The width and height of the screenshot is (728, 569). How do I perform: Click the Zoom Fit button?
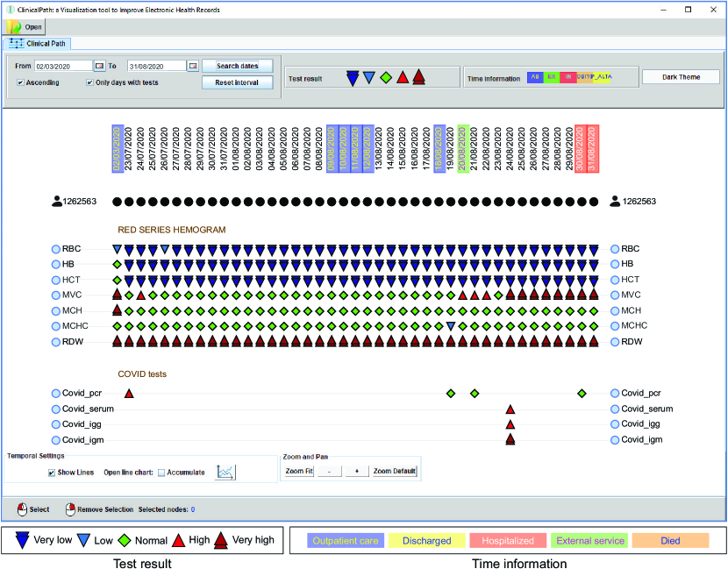298,472
